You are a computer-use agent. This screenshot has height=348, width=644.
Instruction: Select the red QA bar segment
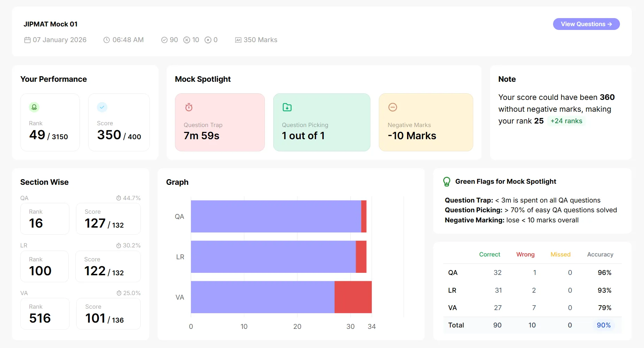pos(364,216)
